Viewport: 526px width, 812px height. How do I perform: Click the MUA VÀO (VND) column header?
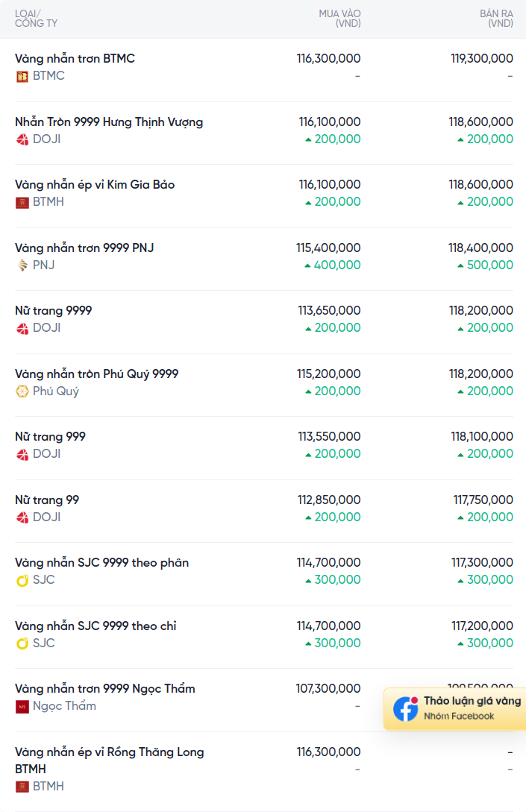point(339,18)
